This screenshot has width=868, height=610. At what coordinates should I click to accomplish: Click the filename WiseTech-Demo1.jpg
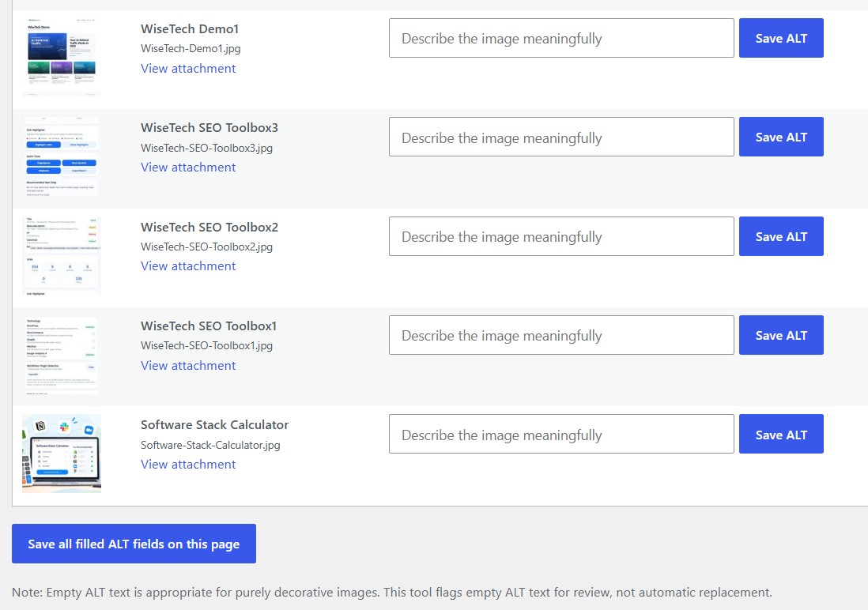(191, 49)
